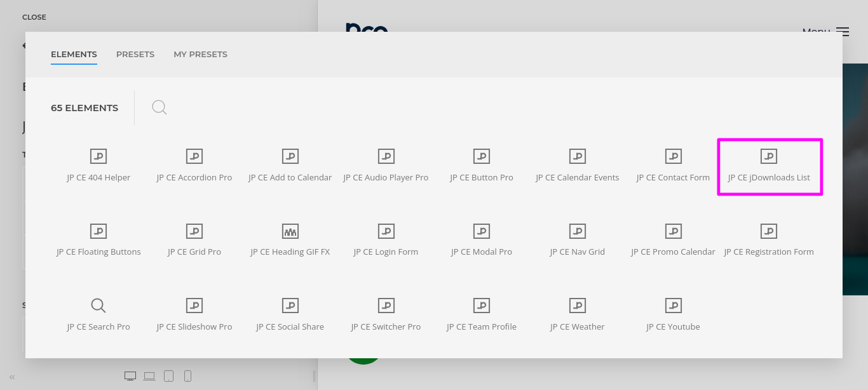Screen dimensions: 868x390
Task: Add the JP CE Accordion Pro element
Action: [194, 166]
